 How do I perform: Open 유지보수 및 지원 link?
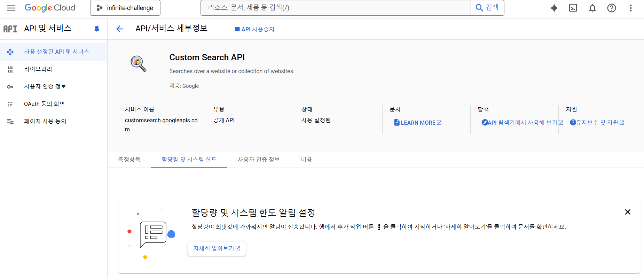597,123
